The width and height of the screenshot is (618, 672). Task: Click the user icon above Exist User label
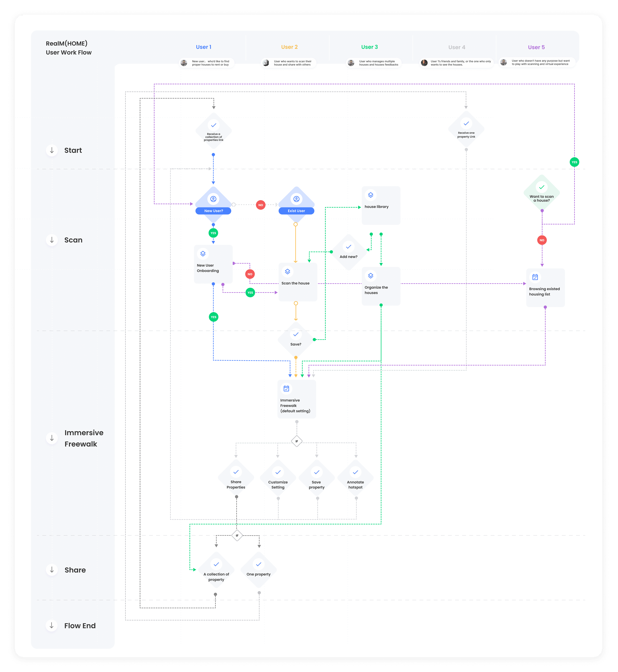[x=296, y=199]
